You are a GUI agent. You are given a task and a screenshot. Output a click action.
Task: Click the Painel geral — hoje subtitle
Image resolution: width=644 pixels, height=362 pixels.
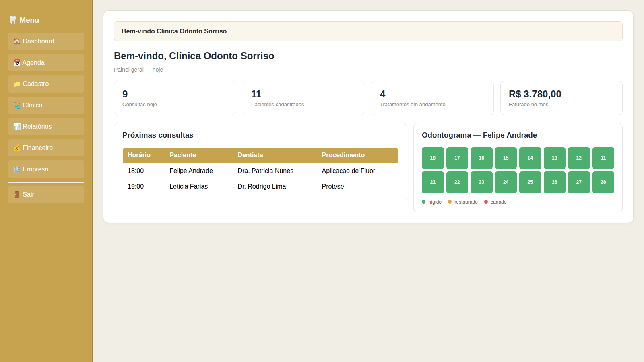(138, 70)
